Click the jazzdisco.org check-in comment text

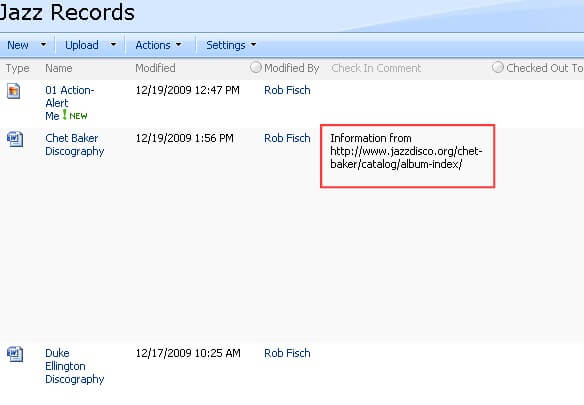(406, 151)
